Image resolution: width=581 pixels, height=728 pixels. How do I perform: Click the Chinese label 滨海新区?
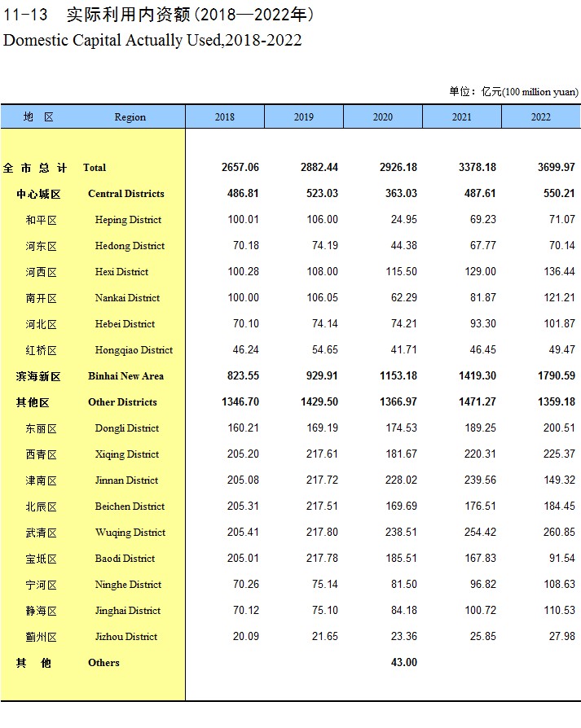38,376
